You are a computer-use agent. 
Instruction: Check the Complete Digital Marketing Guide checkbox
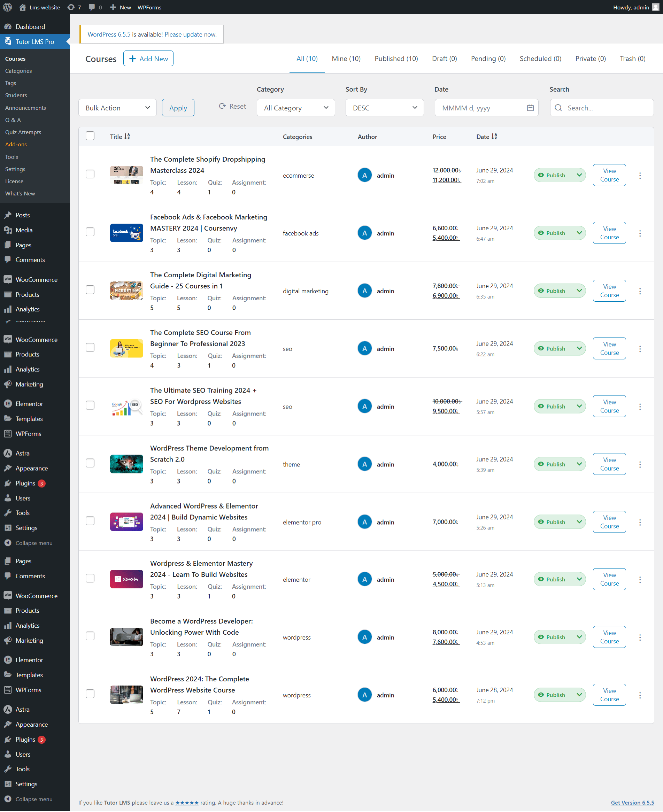(90, 290)
